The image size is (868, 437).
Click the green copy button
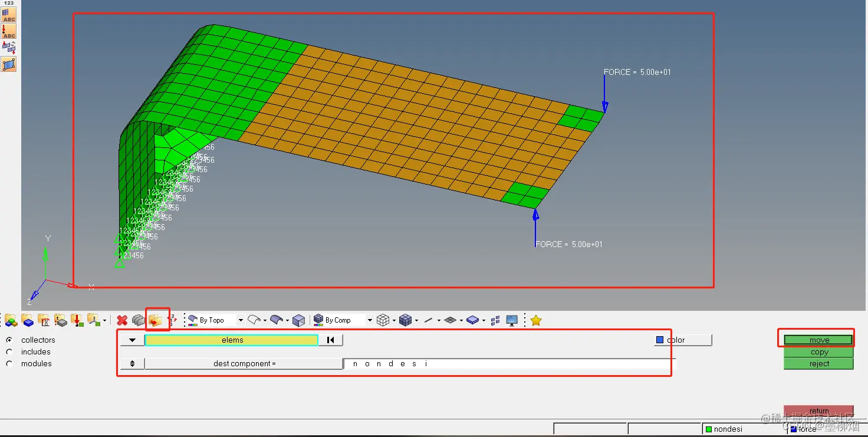click(818, 352)
